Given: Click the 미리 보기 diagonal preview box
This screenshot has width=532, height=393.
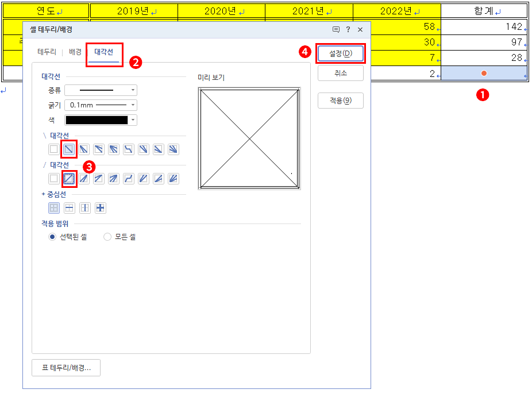Looking at the screenshot, I should 249,138.
